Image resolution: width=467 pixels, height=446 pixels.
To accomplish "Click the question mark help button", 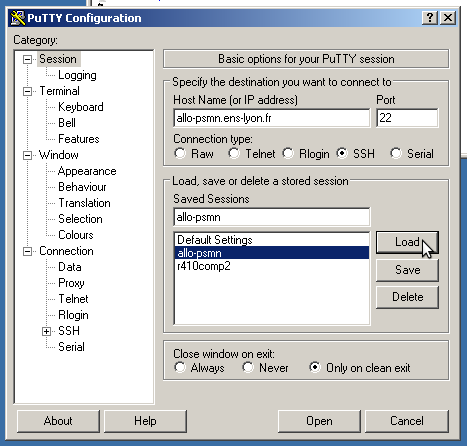I will [x=430, y=17].
